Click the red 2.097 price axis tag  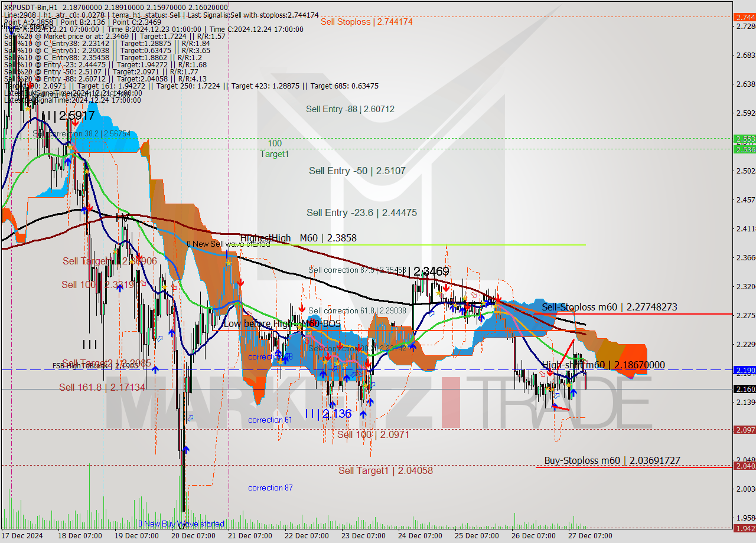click(x=744, y=430)
